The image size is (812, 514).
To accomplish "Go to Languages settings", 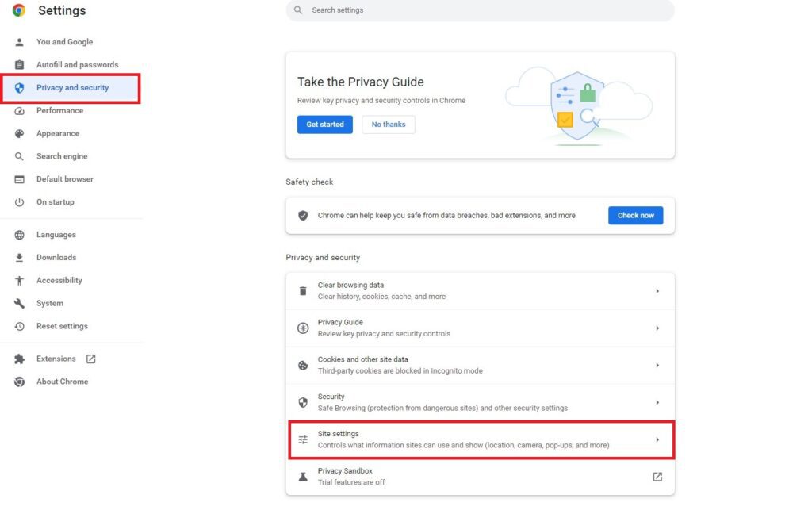I will click(x=56, y=234).
